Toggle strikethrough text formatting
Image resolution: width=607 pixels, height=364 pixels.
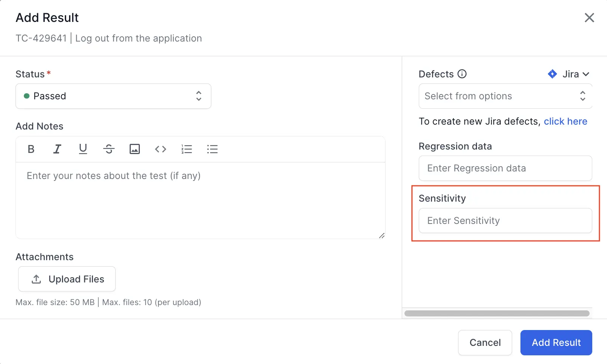pos(109,149)
